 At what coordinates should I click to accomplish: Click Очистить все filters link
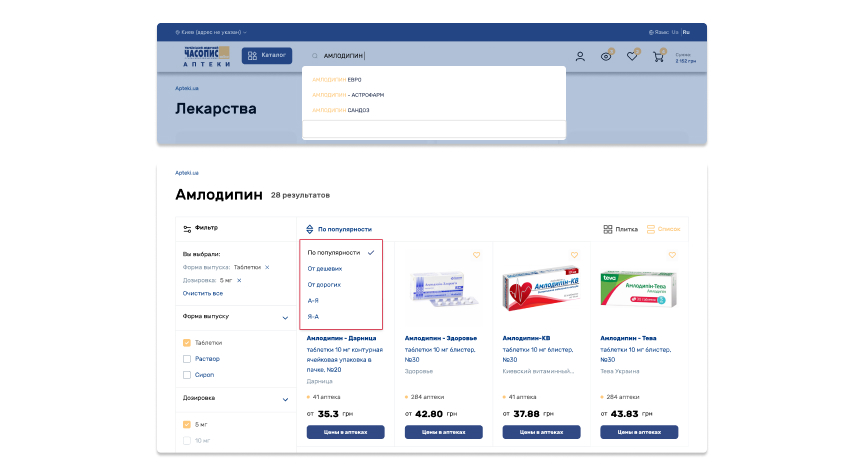click(203, 293)
